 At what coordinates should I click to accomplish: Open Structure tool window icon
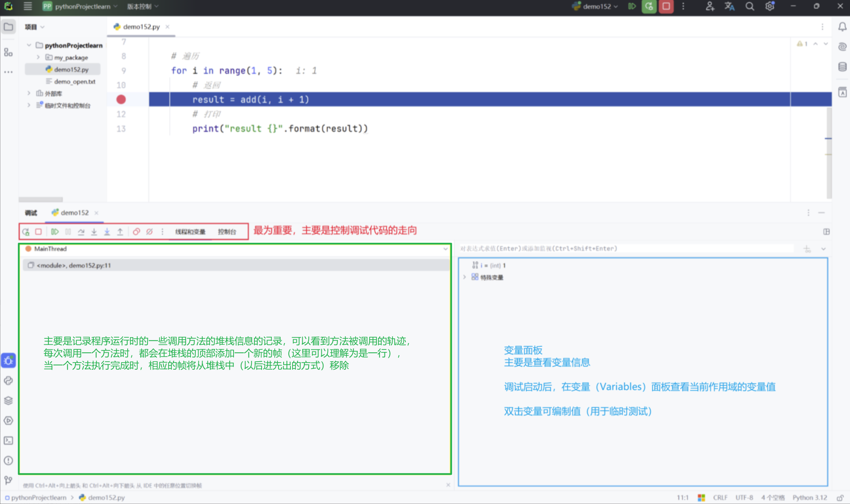pyautogui.click(x=8, y=52)
